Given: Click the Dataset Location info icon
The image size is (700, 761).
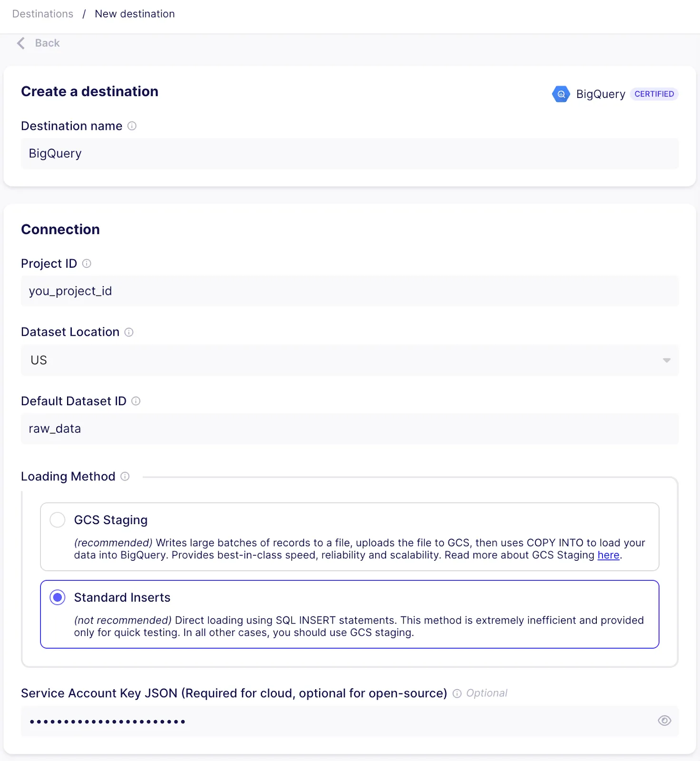Looking at the screenshot, I should click(129, 332).
